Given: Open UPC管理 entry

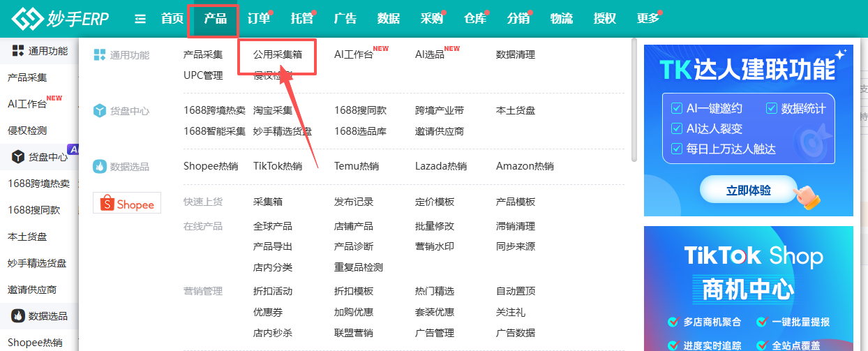Looking at the screenshot, I should 203,75.
